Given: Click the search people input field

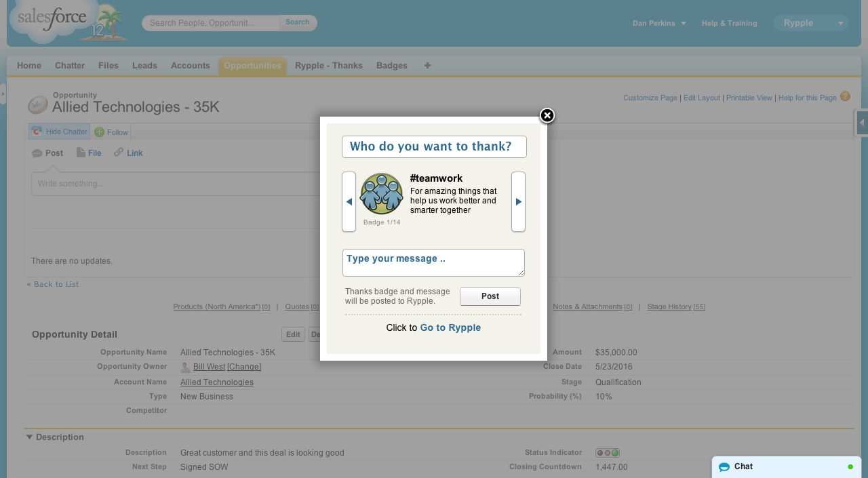Looking at the screenshot, I should (x=211, y=23).
